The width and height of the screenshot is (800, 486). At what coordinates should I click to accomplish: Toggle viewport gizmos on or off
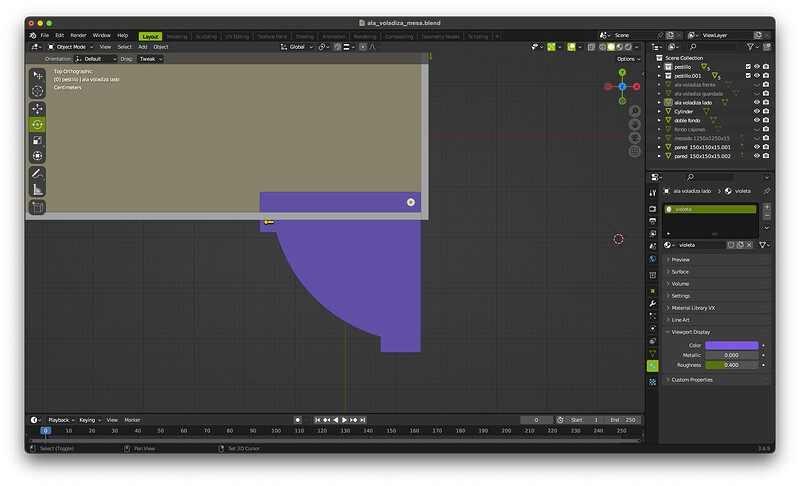(552, 47)
